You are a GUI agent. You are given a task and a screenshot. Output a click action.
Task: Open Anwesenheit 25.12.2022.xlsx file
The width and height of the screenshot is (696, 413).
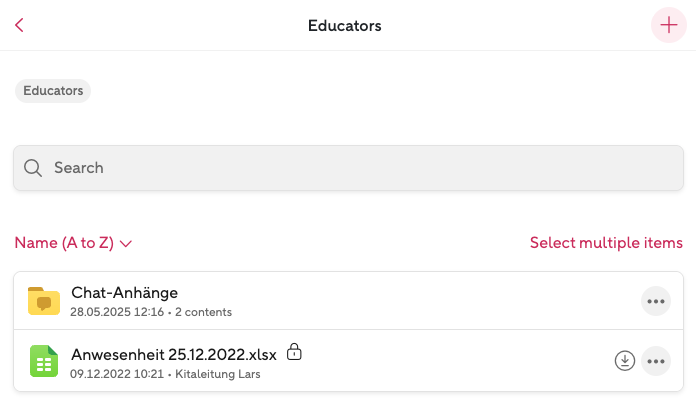(174, 353)
